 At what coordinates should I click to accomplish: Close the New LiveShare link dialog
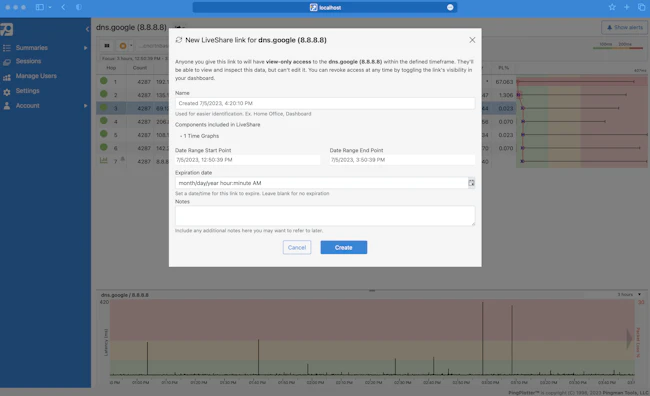point(472,40)
